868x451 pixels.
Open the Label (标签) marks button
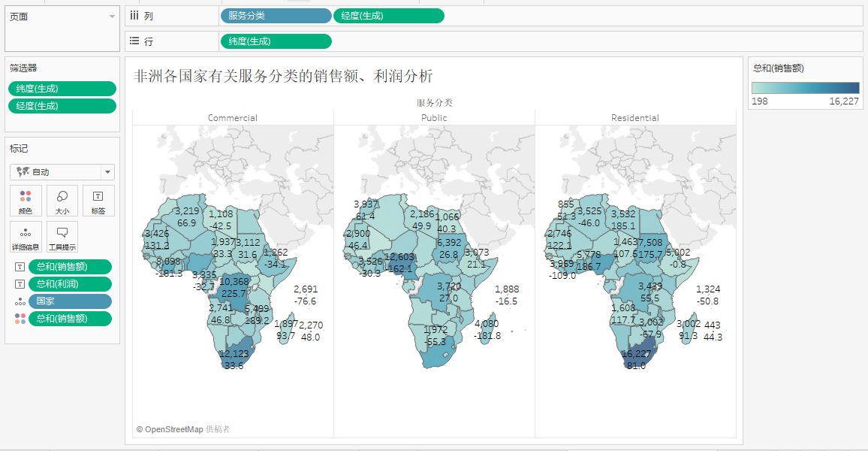click(98, 201)
